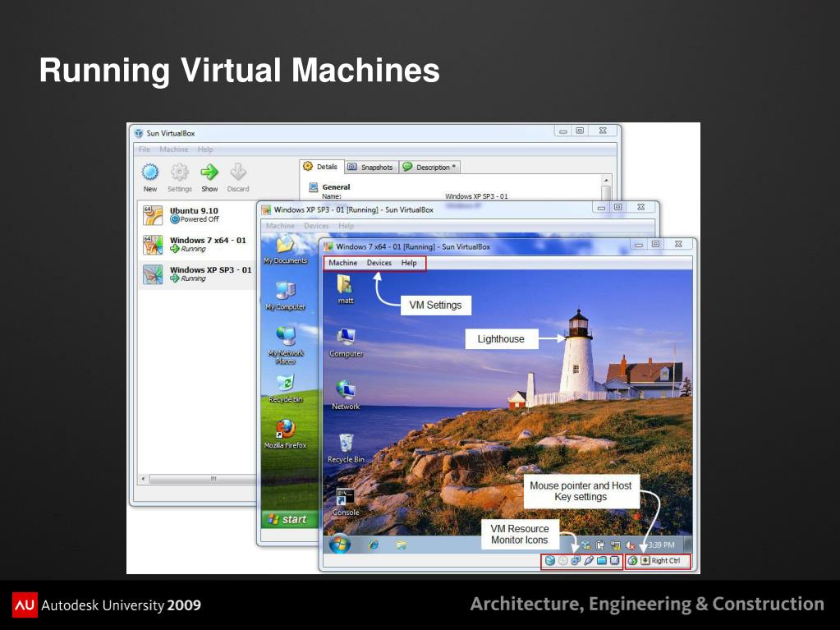Screen dimensions: 840x630
Task: Click the CD/DVD activity status icon
Action: click(562, 561)
